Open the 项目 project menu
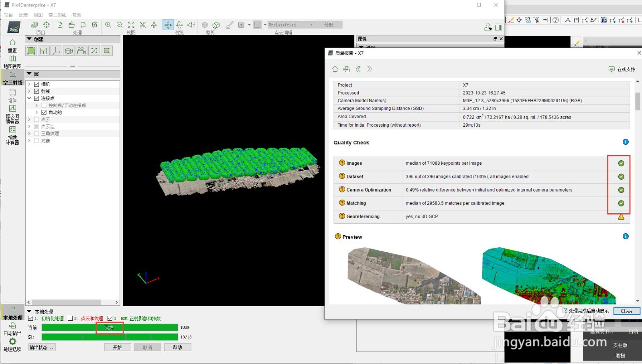 click(8, 15)
